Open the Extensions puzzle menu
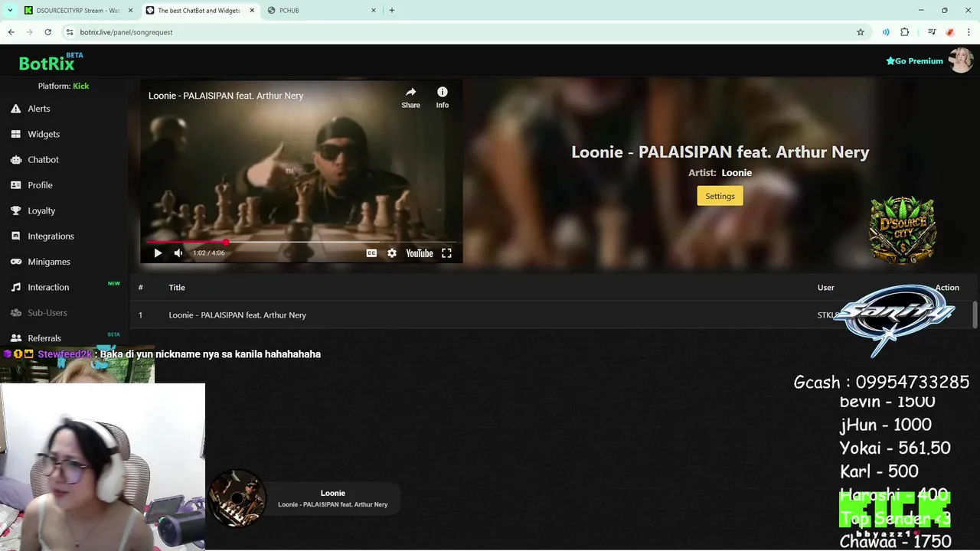Viewport: 980px width, 551px height. coord(905,32)
